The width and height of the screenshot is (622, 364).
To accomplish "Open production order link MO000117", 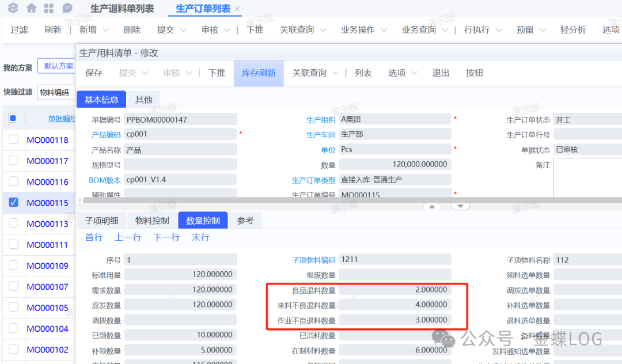I will pos(47,161).
